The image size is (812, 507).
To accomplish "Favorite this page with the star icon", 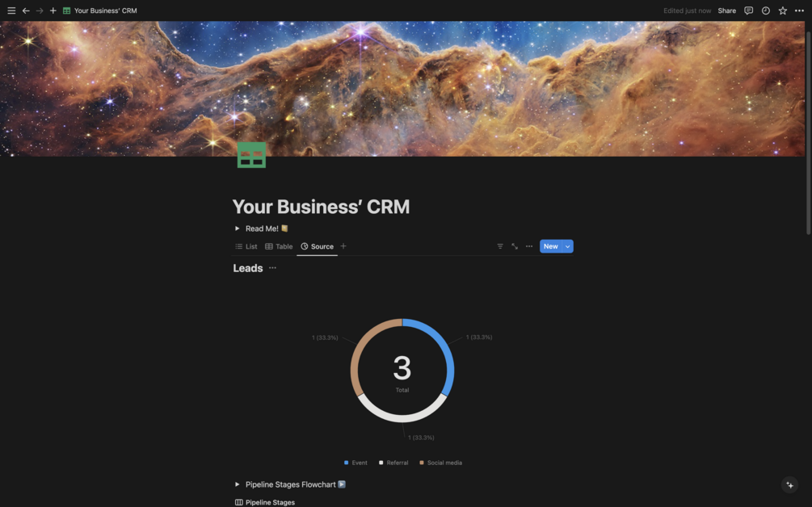I will (782, 10).
